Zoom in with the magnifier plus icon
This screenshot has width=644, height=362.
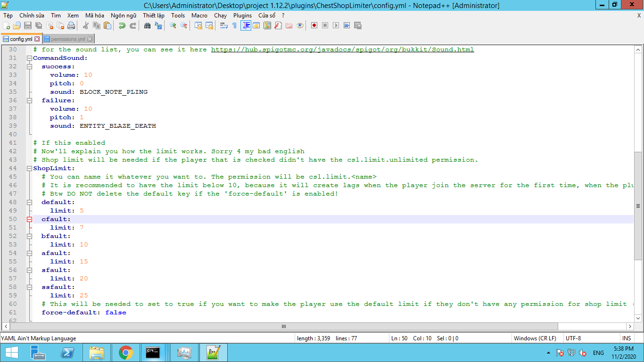coord(173,25)
